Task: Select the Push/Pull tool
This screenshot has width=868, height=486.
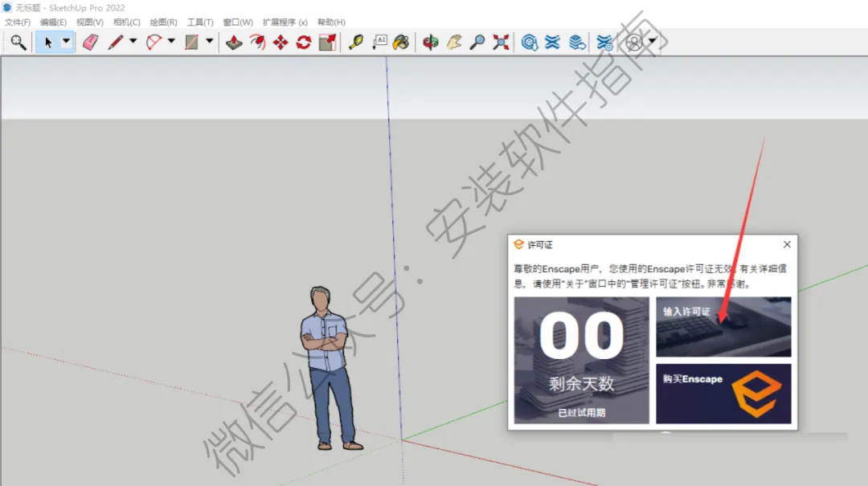Action: (234, 43)
